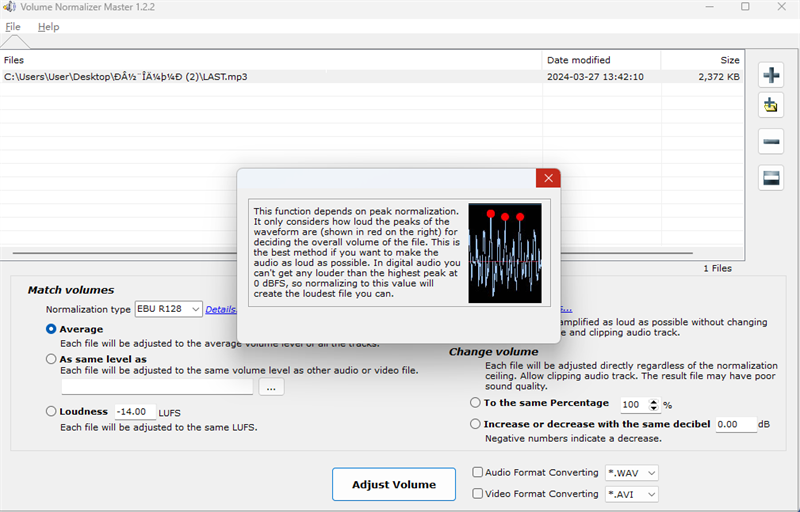Click the Adjust Volume button
This screenshot has width=800, height=512.
tap(394, 484)
